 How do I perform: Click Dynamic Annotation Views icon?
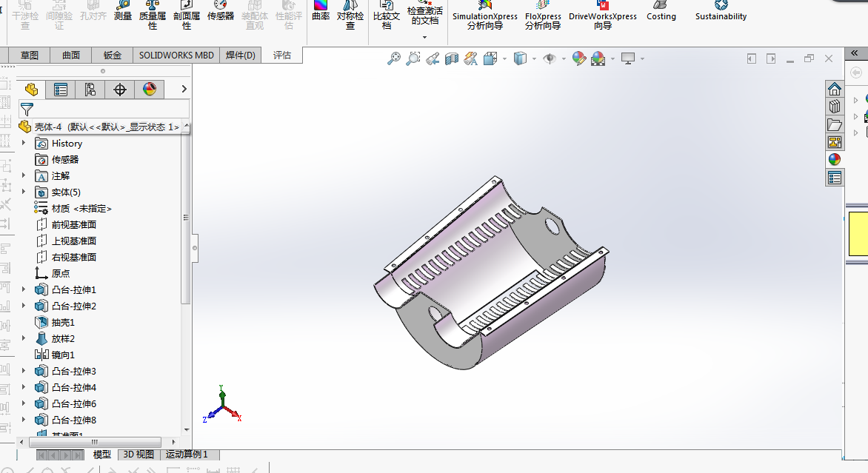click(x=470, y=58)
